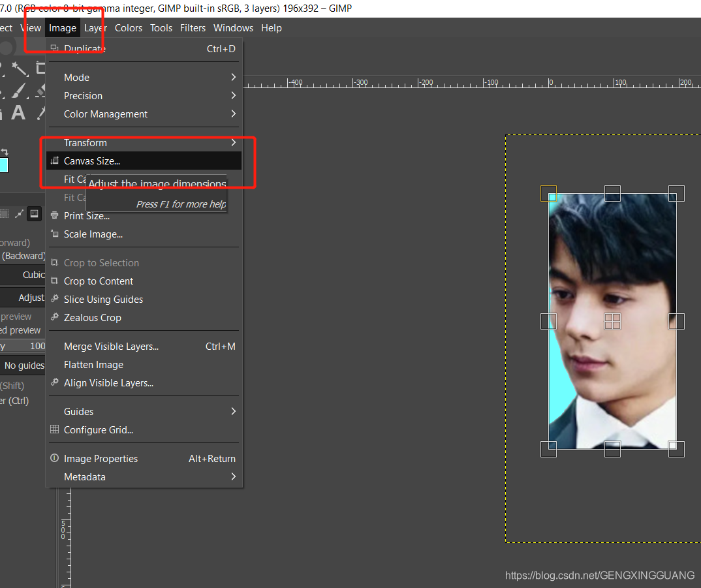This screenshot has width=701, height=588.
Task: Open the Canvas Size dialog
Action: point(144,161)
